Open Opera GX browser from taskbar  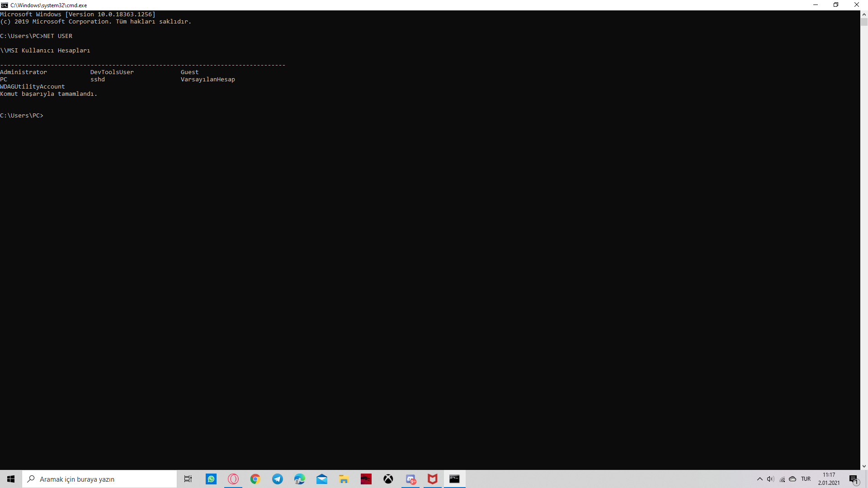pyautogui.click(x=233, y=479)
